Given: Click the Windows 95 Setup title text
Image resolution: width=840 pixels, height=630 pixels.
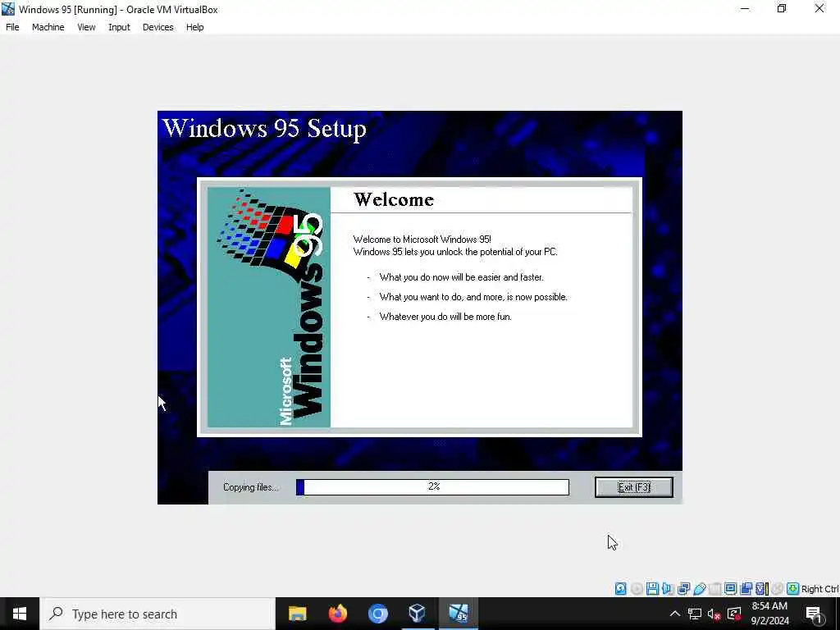Looking at the screenshot, I should 264,129.
